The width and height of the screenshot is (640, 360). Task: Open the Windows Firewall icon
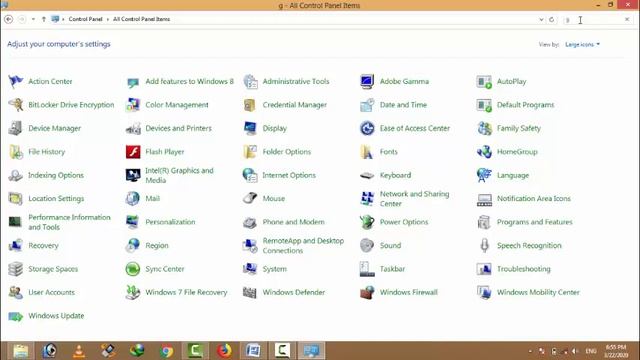[367, 292]
